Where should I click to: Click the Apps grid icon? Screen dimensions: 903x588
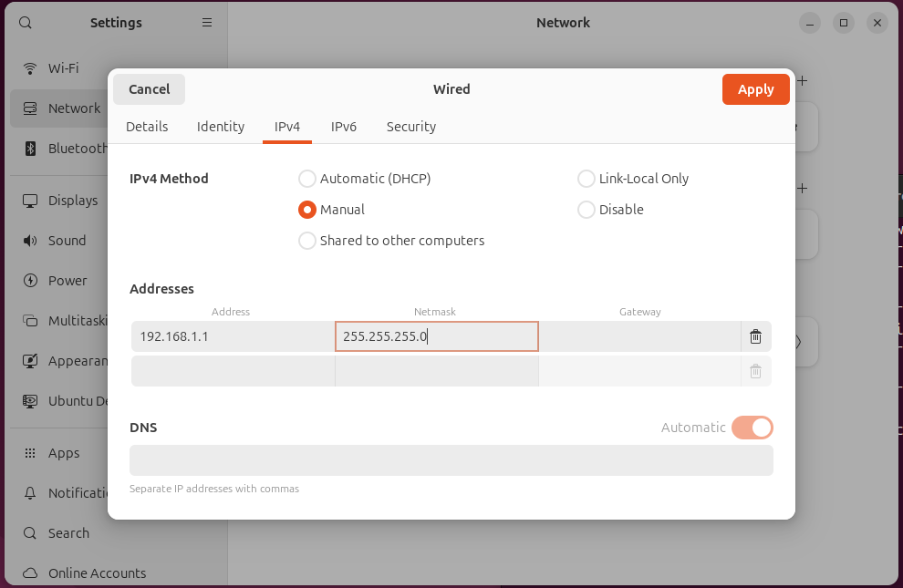(x=30, y=453)
